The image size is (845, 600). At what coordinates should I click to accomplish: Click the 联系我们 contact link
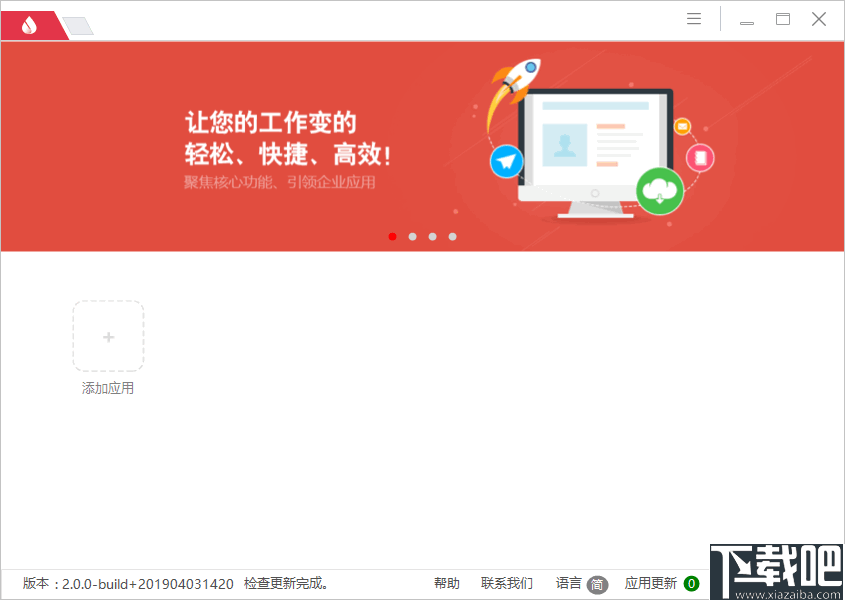pos(506,583)
